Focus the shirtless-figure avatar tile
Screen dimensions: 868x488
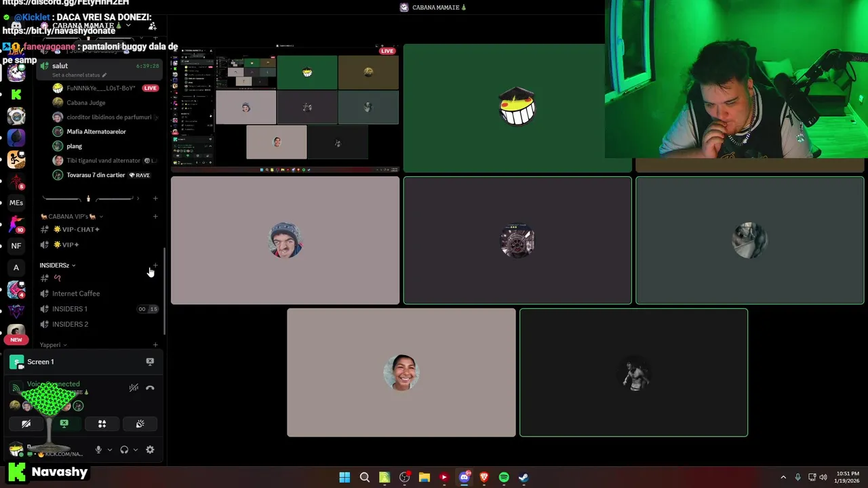pyautogui.click(x=633, y=373)
